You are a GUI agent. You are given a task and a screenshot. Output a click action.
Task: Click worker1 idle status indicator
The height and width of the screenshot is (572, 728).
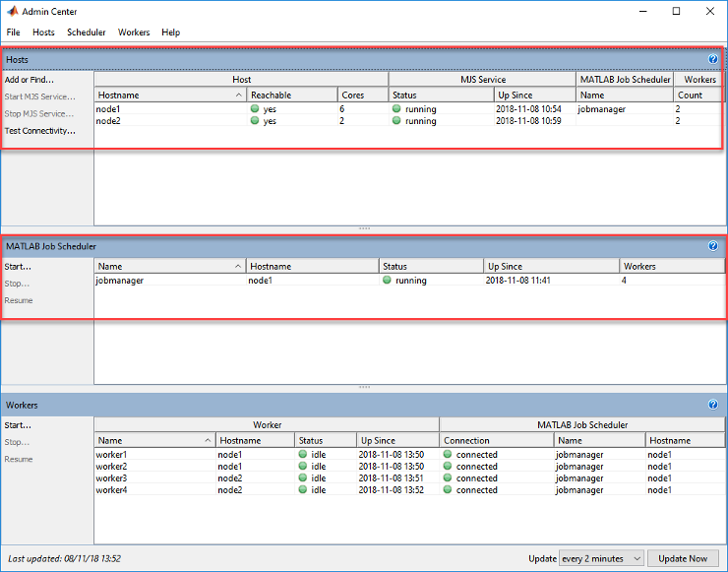303,455
